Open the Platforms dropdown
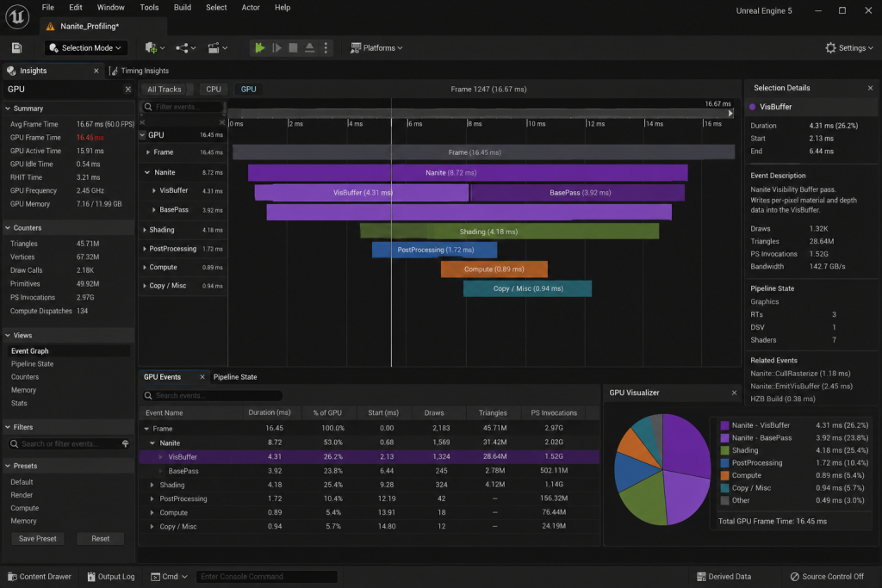The height and width of the screenshot is (588, 882). 376,48
